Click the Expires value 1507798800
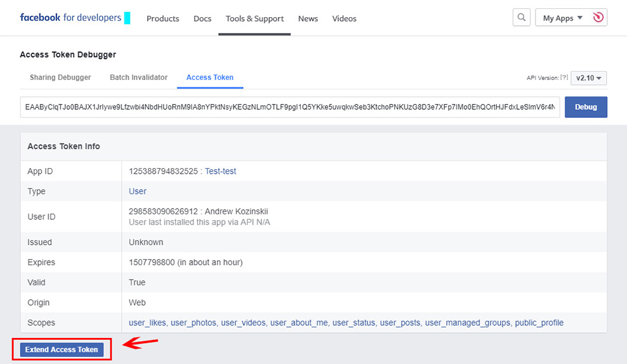Viewport: 627px width, 364px height. click(x=152, y=263)
